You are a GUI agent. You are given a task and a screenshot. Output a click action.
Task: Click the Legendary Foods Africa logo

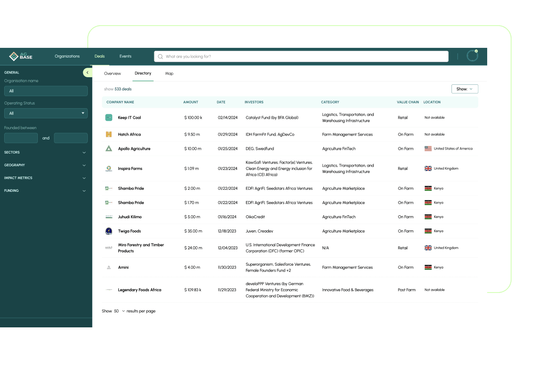109,290
